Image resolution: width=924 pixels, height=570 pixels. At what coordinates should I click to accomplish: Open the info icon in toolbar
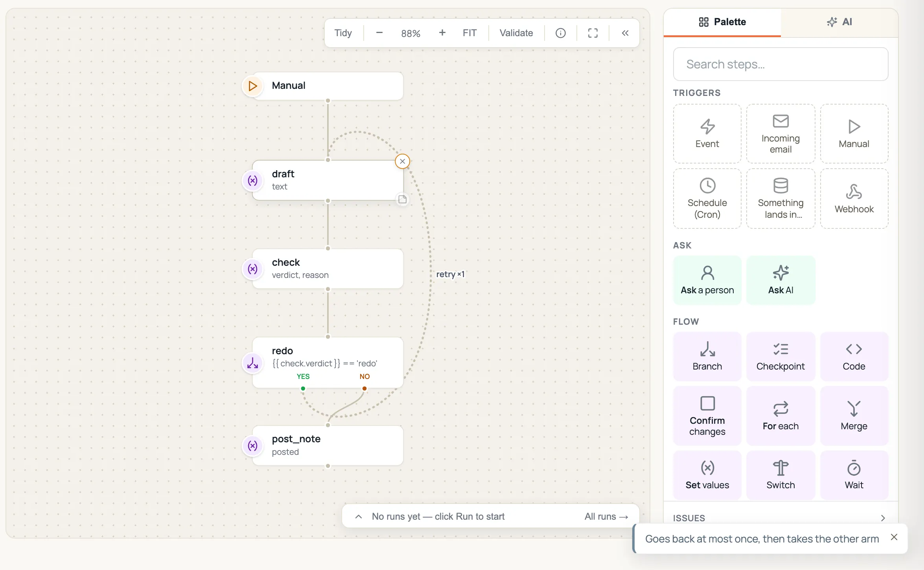(560, 33)
